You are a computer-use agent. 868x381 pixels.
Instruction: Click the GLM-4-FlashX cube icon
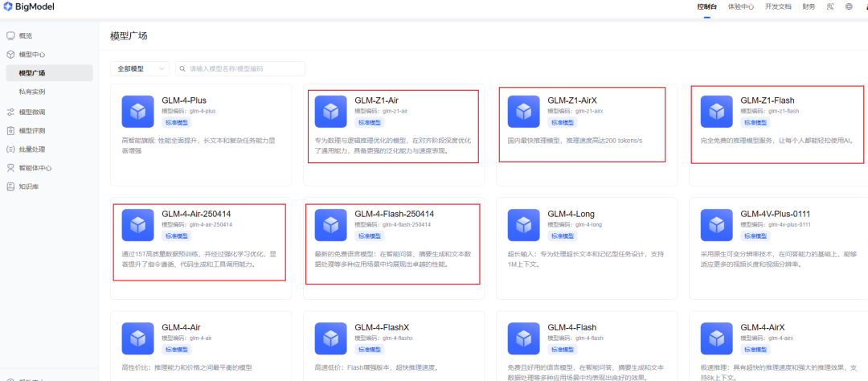[x=330, y=338]
